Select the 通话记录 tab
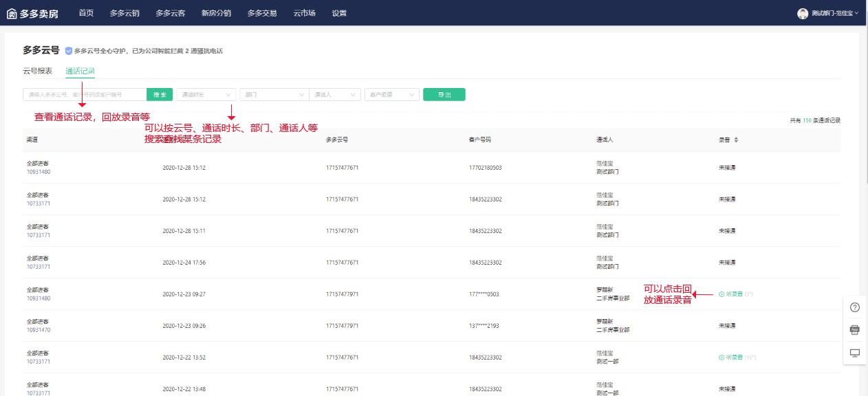This screenshot has width=868, height=396. click(x=80, y=71)
